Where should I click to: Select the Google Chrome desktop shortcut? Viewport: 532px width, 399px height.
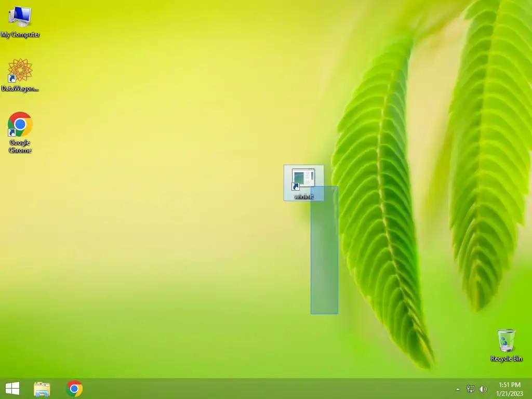pos(20,132)
